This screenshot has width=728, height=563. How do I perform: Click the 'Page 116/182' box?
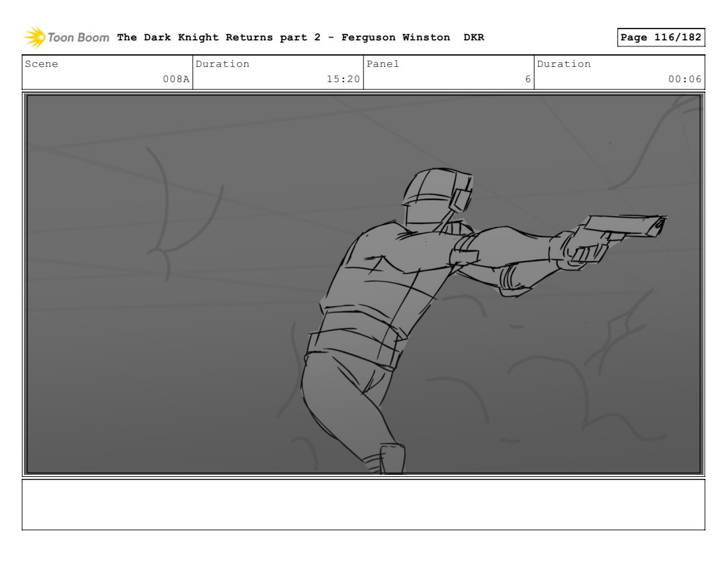(x=660, y=38)
